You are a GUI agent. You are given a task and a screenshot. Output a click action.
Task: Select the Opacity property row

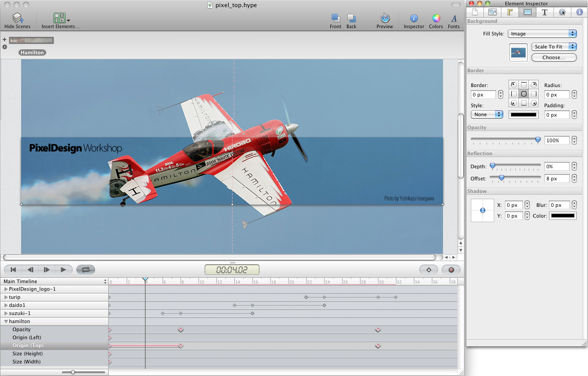(54, 329)
